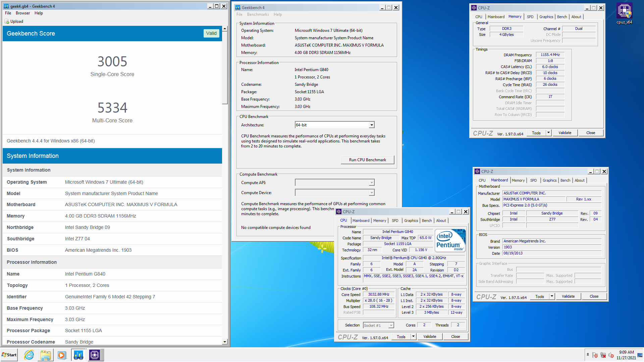Click the Geekbench results scrollbar thumb
The image size is (644, 362).
(x=225, y=68)
